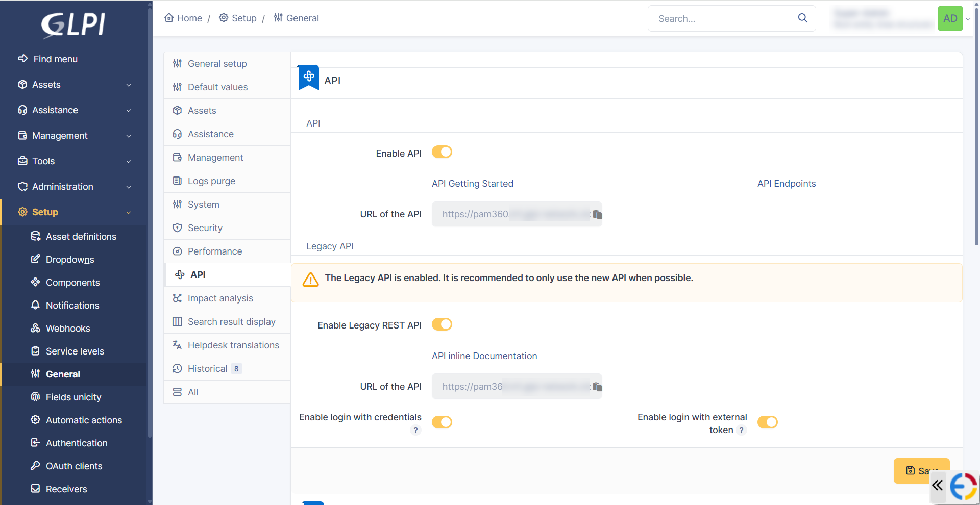
Task: Open the API Endpoints link
Action: pyautogui.click(x=787, y=184)
